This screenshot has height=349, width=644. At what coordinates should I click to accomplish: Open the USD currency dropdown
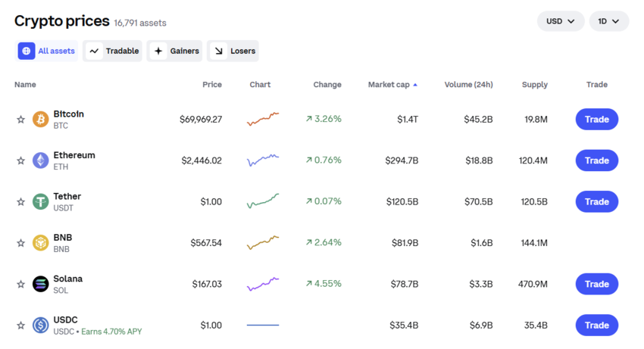(561, 21)
